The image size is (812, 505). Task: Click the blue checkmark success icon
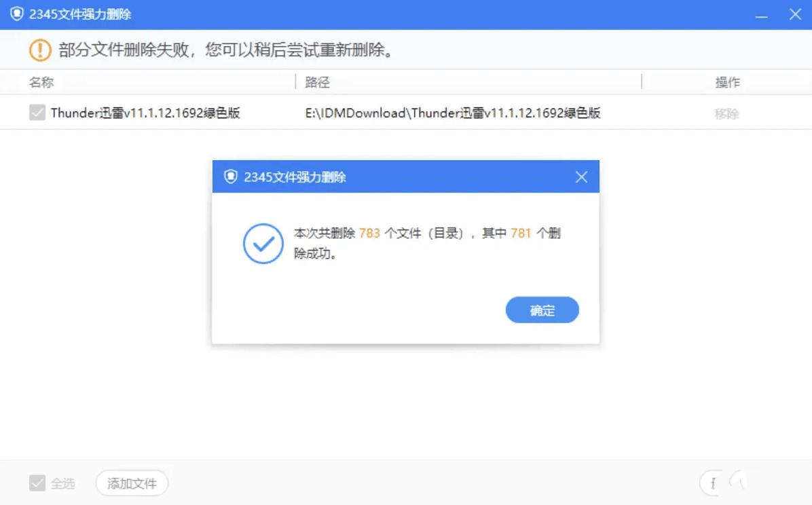pos(263,244)
